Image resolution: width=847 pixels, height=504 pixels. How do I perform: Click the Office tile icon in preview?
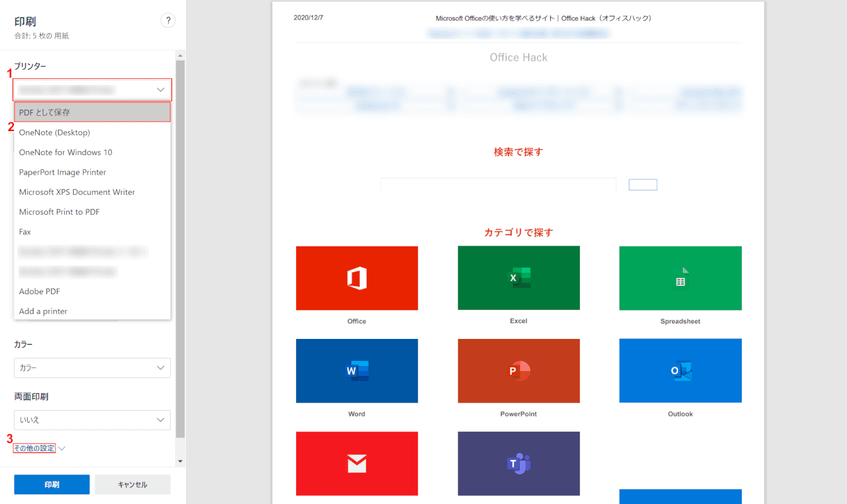pos(357,278)
